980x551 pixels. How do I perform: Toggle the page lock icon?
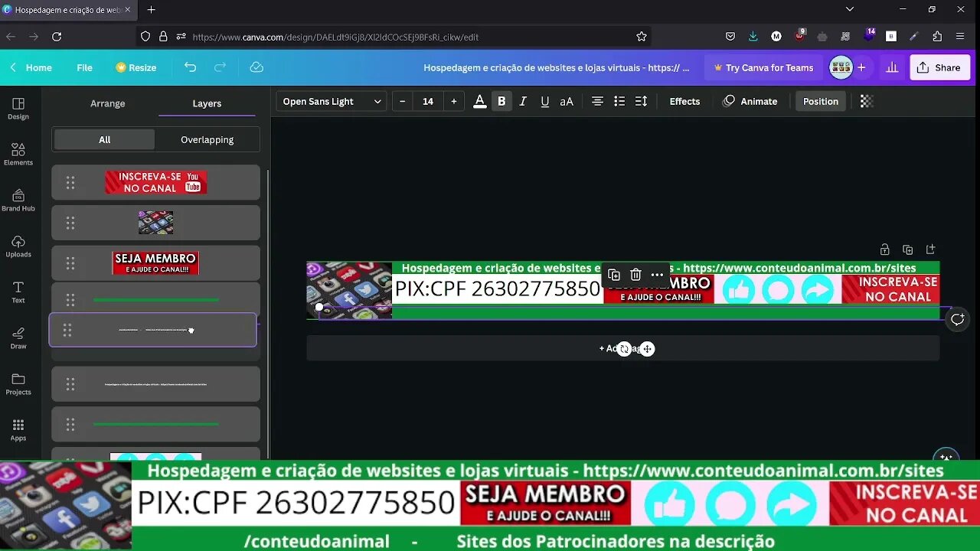[x=884, y=249]
